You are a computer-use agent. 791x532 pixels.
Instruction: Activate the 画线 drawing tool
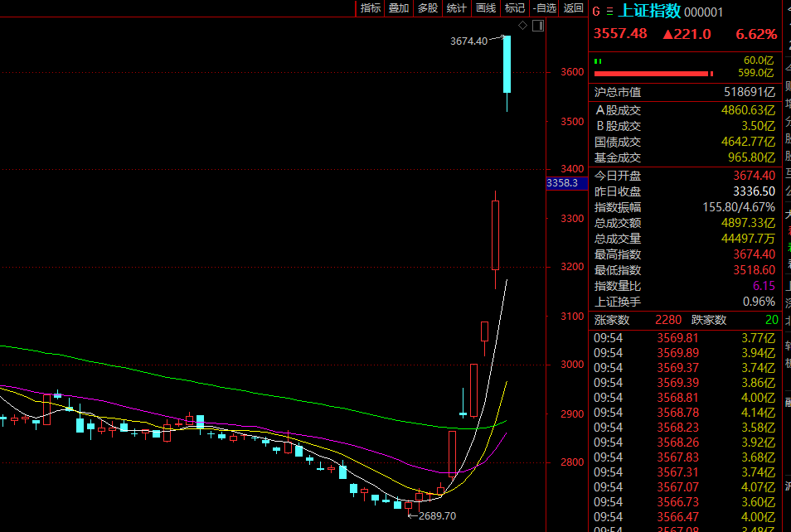[486, 8]
